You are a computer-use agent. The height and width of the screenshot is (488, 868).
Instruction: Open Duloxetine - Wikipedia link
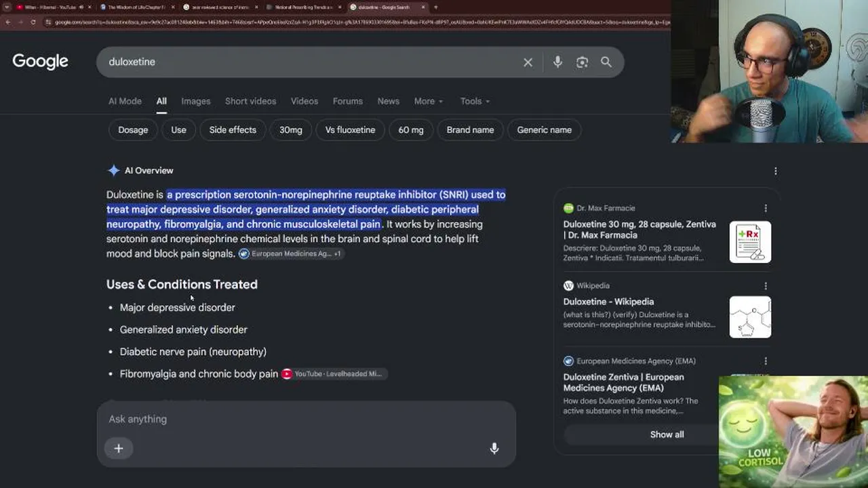[608, 302]
